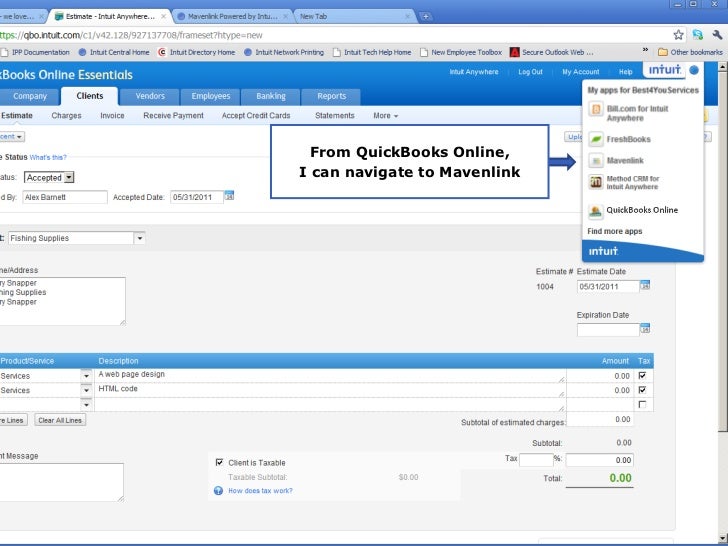Go to the Banking tab

click(271, 96)
